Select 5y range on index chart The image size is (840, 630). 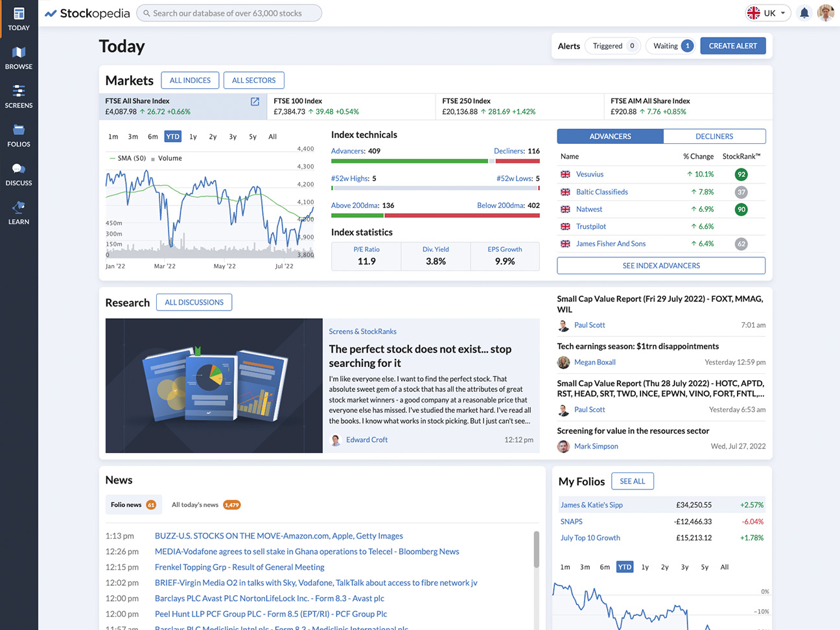coord(253,137)
